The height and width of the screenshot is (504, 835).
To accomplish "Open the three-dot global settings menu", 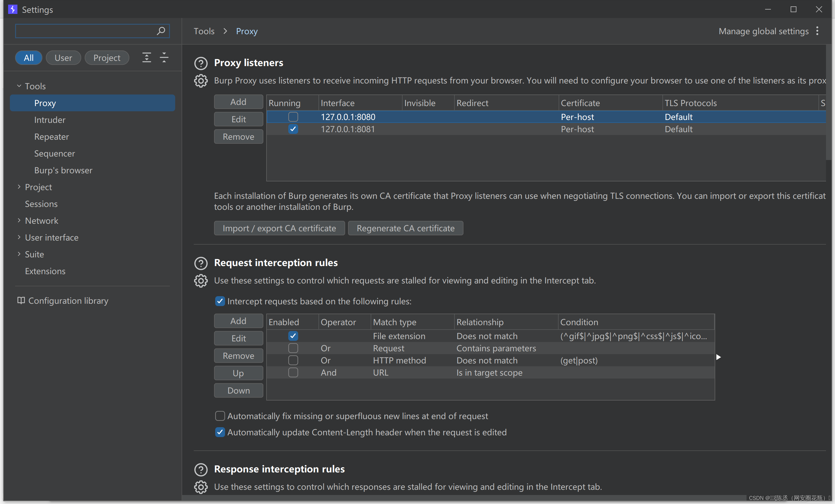I will 817,31.
